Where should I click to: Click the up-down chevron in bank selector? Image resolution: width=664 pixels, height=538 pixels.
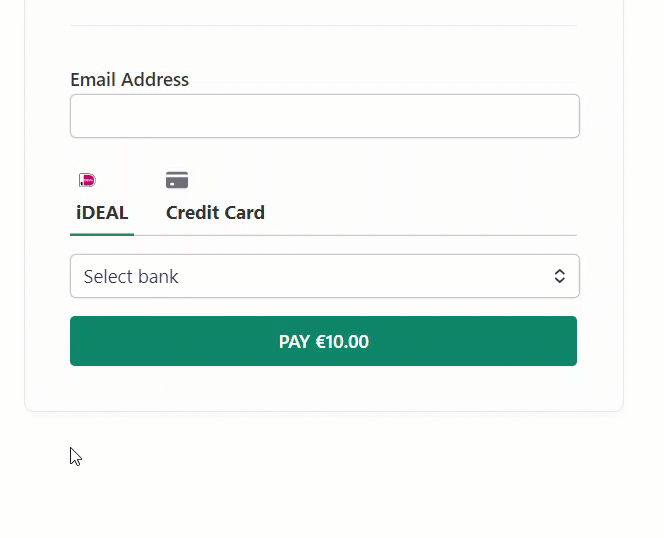pyautogui.click(x=560, y=276)
